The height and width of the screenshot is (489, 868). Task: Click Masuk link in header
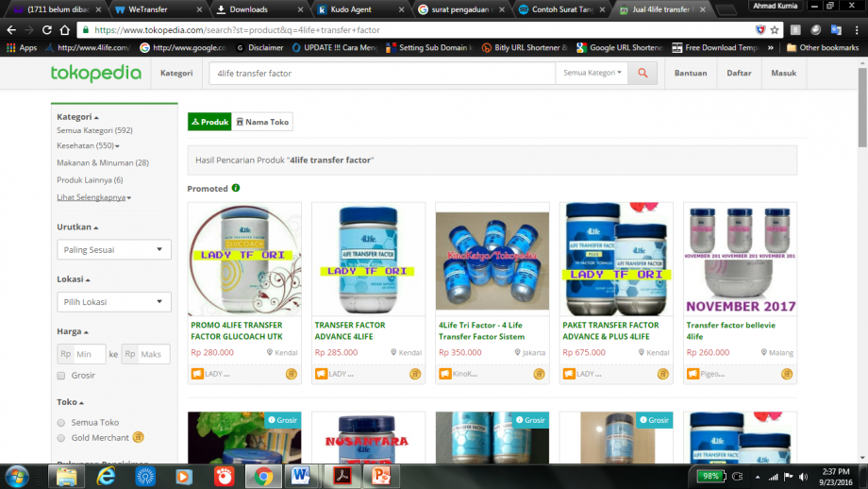(x=784, y=73)
